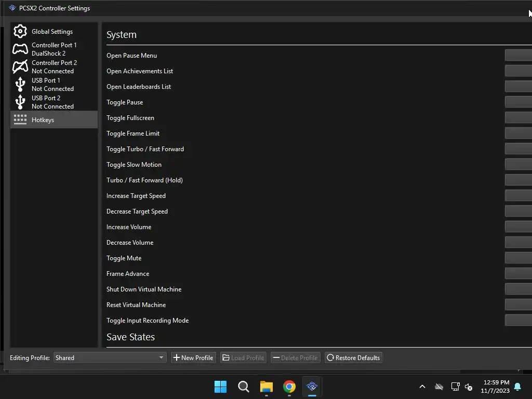532x399 pixels.
Task: Click the System section heading
Action: 122,35
